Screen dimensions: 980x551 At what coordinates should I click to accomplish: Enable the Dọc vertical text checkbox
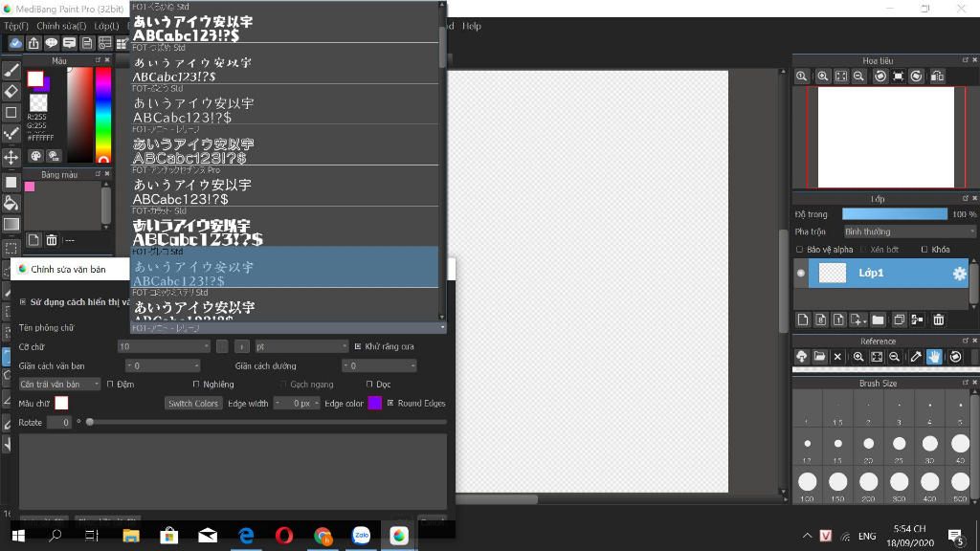point(369,385)
